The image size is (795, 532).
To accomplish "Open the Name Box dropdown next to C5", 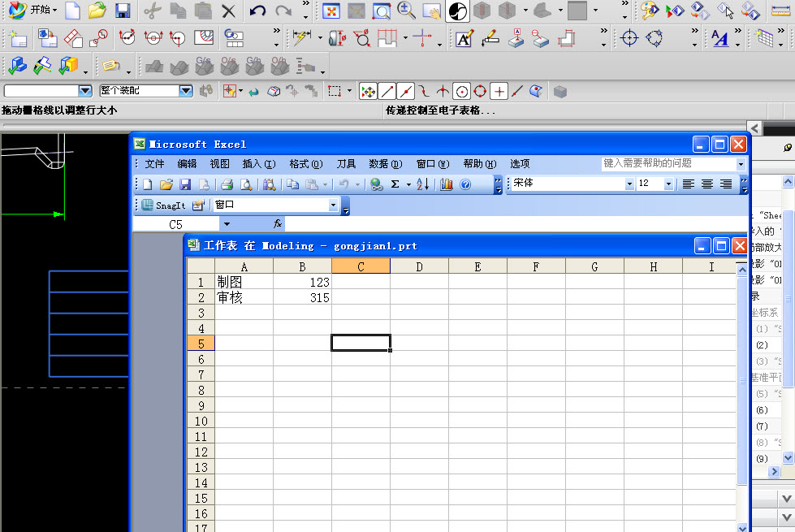I will (x=227, y=224).
